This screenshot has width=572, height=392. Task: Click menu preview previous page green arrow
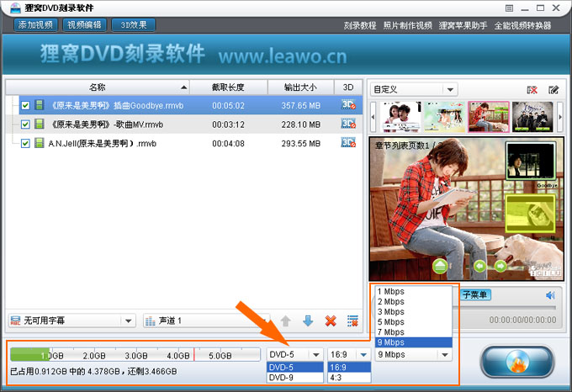coord(479,266)
